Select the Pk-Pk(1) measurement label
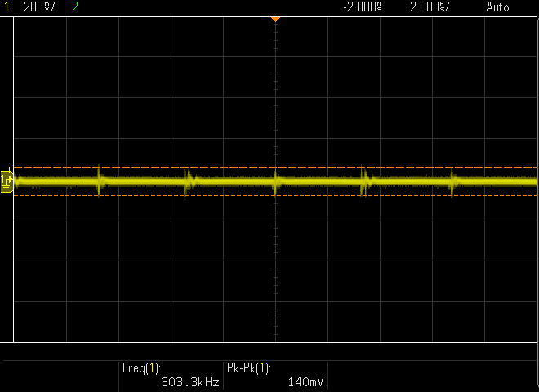The height and width of the screenshot is (392, 539). pyautogui.click(x=248, y=367)
